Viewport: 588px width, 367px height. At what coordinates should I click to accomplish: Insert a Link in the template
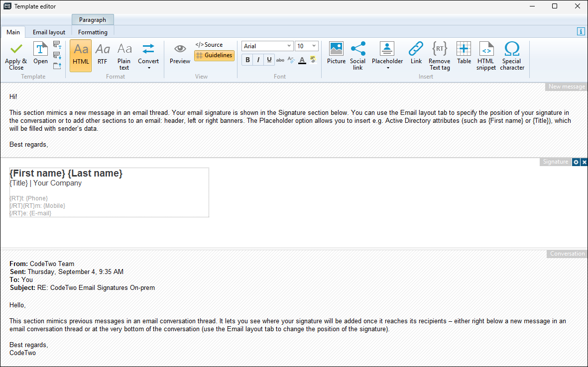pos(416,49)
